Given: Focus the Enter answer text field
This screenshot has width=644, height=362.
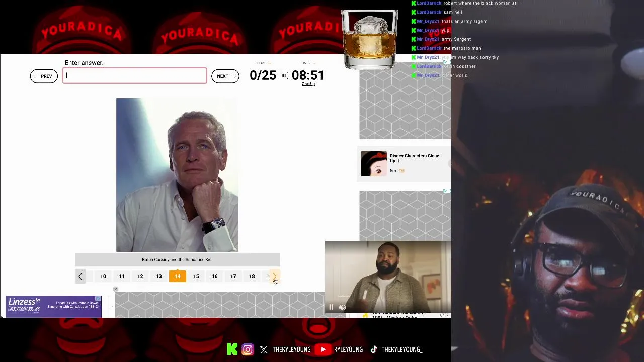Looking at the screenshot, I should point(134,76).
